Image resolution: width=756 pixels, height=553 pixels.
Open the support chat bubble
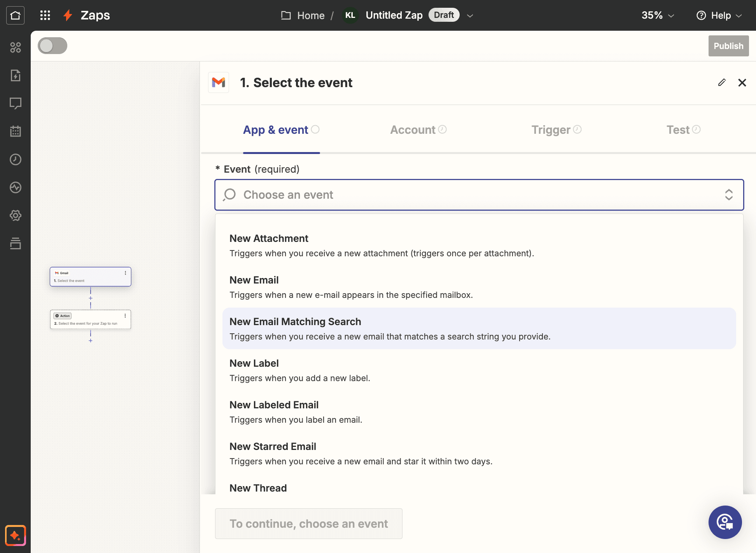725,522
